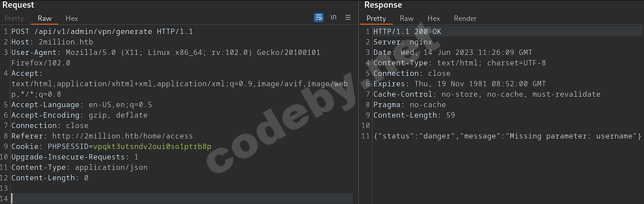Viewport: 644px width, 204px height.
Task: Click the HTTP/1.1 200 OK status line
Action: (407, 31)
